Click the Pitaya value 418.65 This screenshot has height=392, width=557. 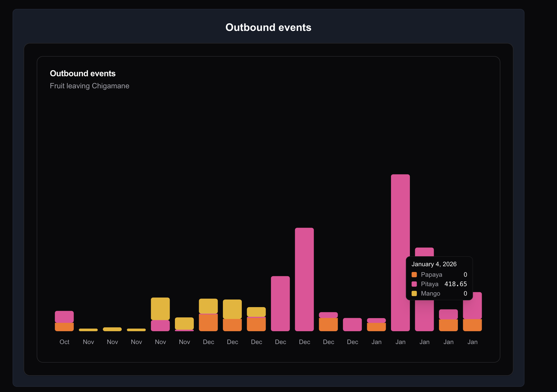[456, 284]
